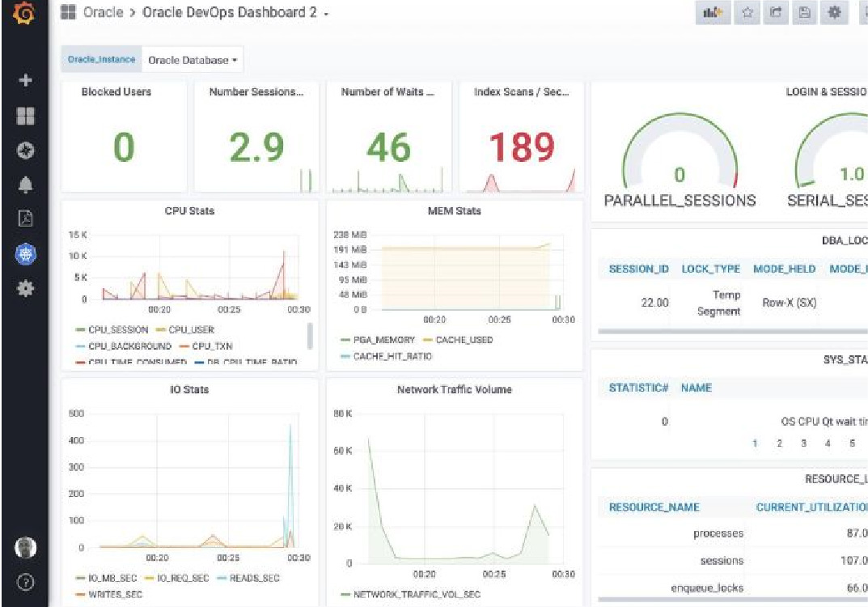Viewport: 868px width, 607px height.
Task: Toggle the READS_SEC legend series
Action: [248, 578]
